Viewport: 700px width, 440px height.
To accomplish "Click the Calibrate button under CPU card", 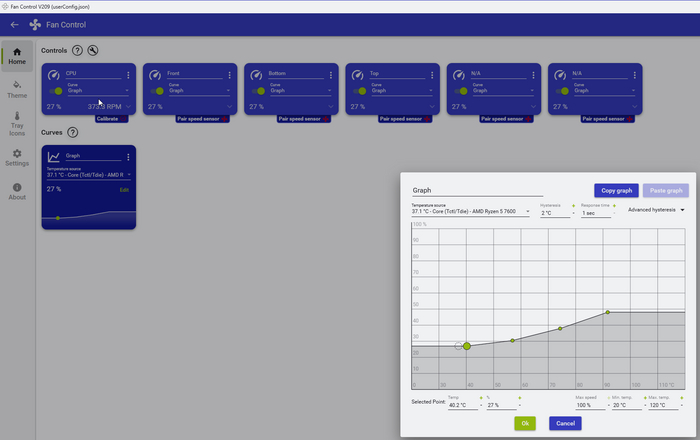I will click(112, 119).
